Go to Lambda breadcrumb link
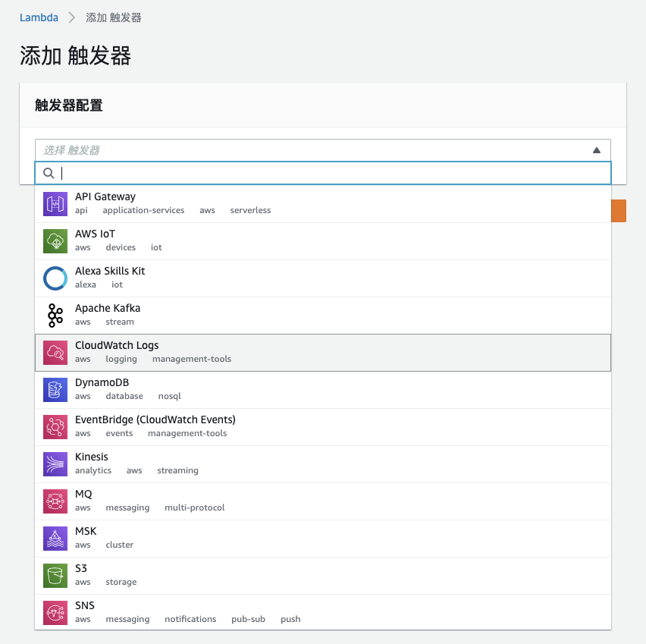This screenshot has width=646, height=644. click(x=39, y=17)
